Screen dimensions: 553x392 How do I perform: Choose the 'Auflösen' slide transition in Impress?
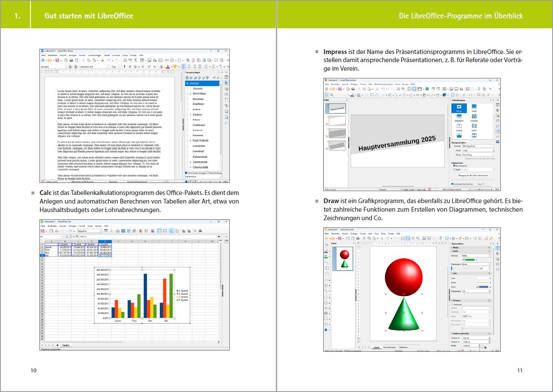coord(474,118)
